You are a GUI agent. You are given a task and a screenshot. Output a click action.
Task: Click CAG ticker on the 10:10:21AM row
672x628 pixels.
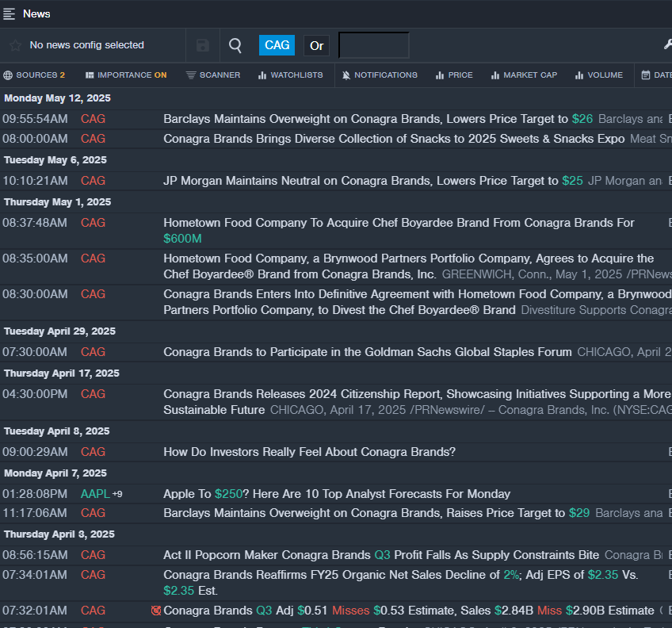[x=93, y=181]
